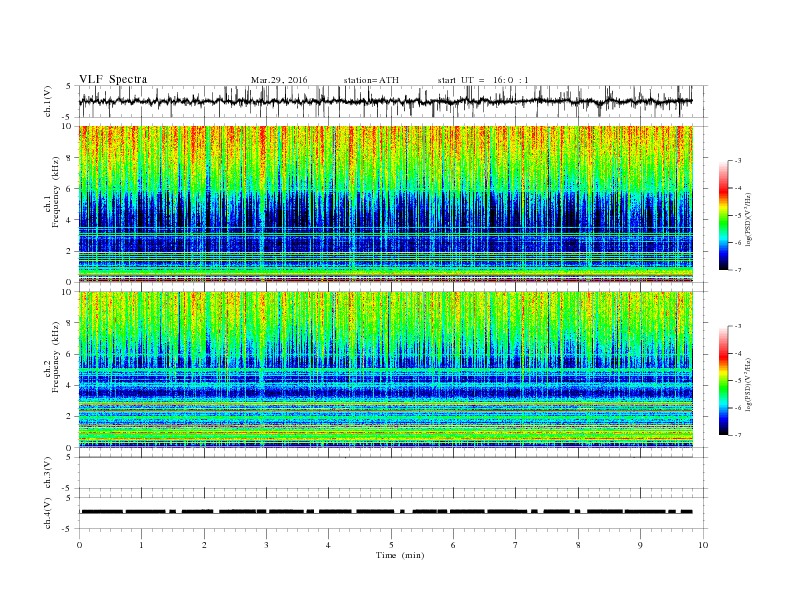Click time axis tick label "3"

[266, 545]
